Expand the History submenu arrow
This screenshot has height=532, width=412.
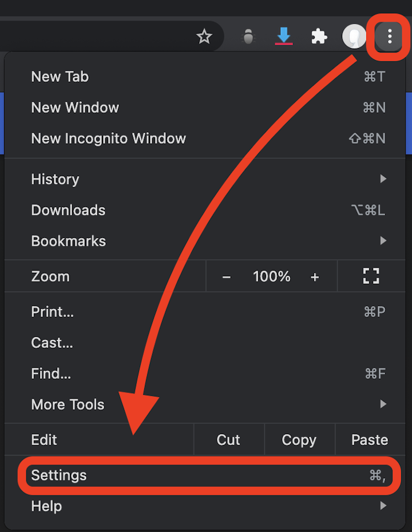click(x=382, y=178)
